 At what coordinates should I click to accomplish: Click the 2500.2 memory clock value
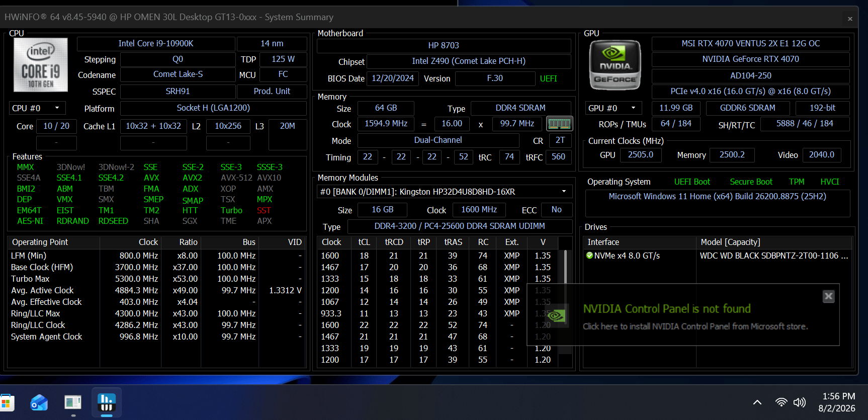tap(732, 155)
